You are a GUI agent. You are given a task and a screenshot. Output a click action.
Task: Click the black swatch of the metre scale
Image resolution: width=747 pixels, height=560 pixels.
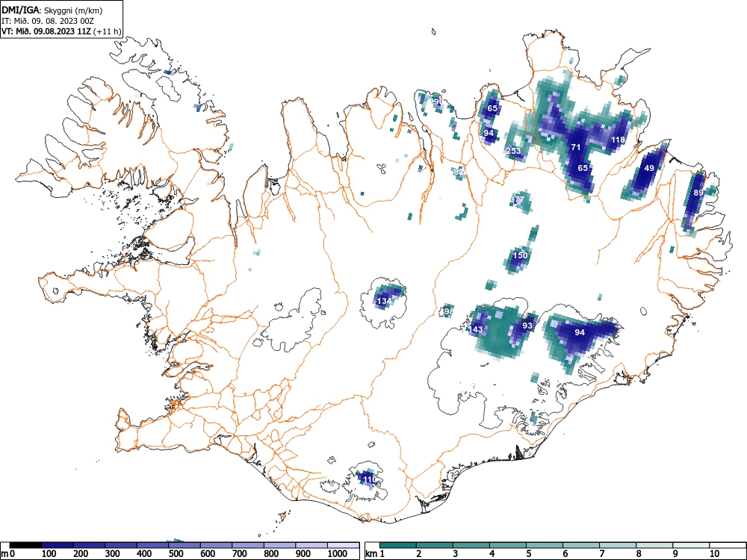pos(25,545)
